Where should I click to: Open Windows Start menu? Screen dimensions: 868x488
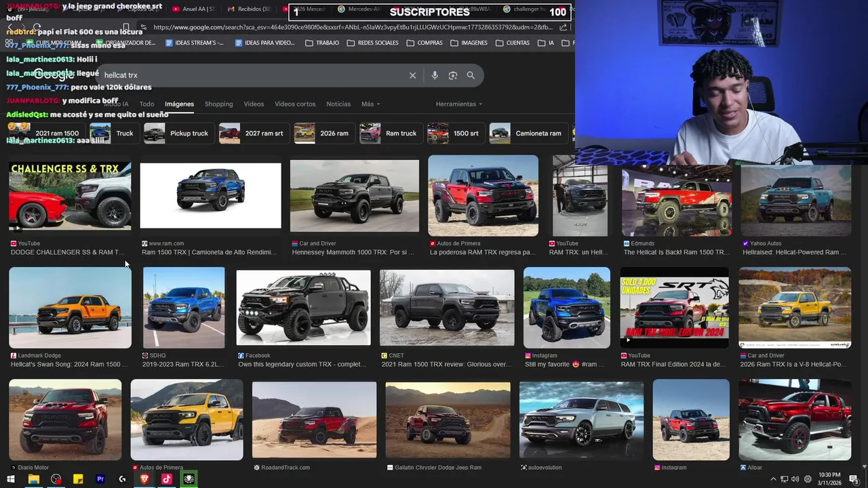click(10, 479)
